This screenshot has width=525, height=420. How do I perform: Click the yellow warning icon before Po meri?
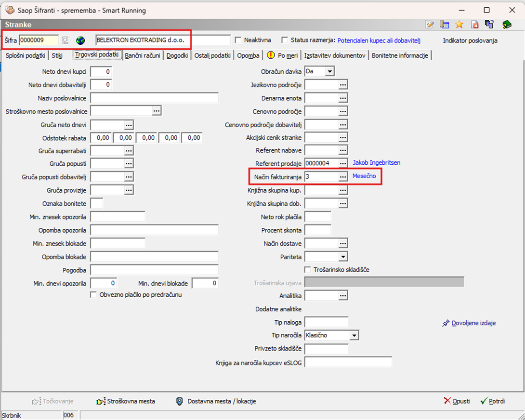(x=271, y=55)
